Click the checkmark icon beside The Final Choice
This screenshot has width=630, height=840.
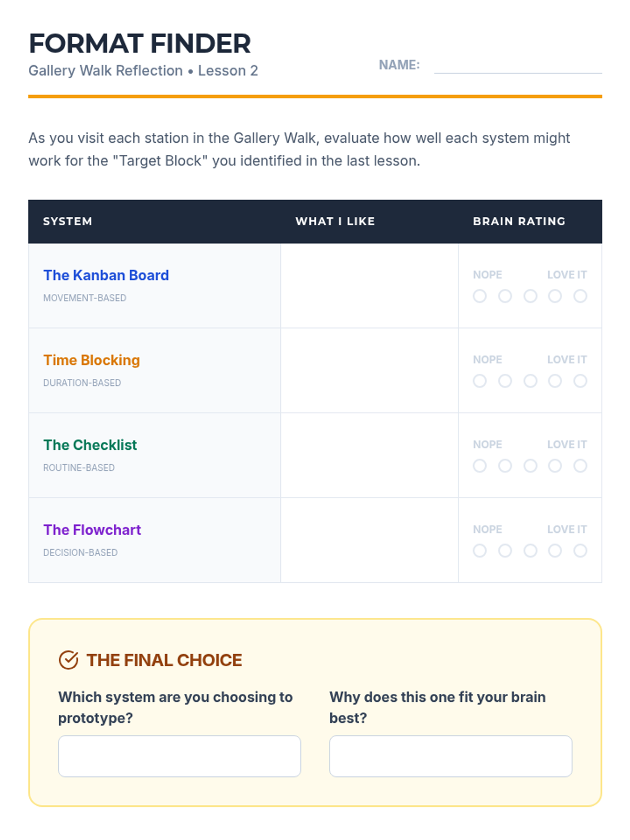click(68, 660)
